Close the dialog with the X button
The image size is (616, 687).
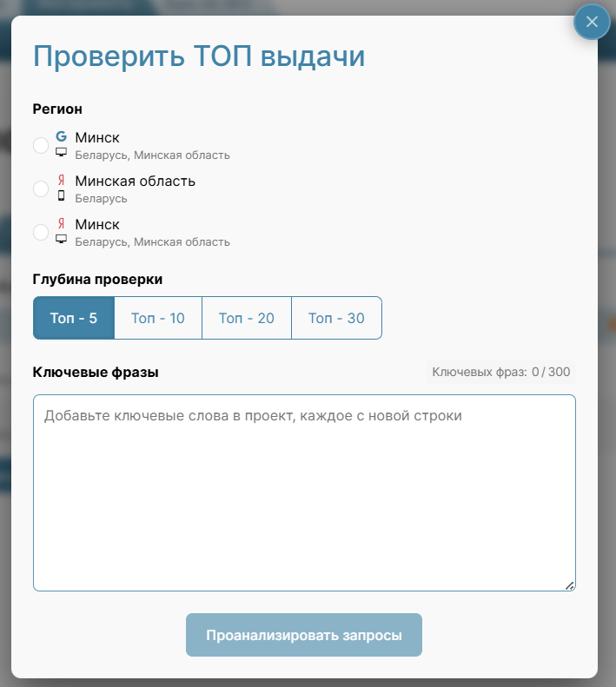(x=592, y=22)
